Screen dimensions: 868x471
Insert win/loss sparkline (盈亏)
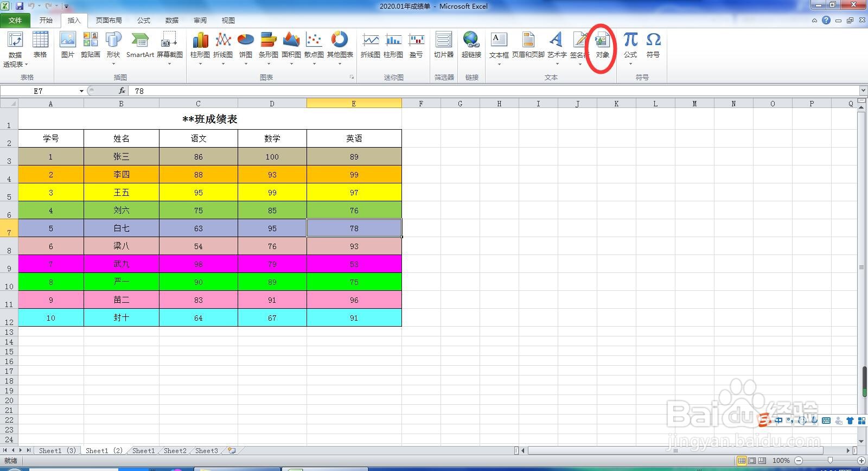416,45
